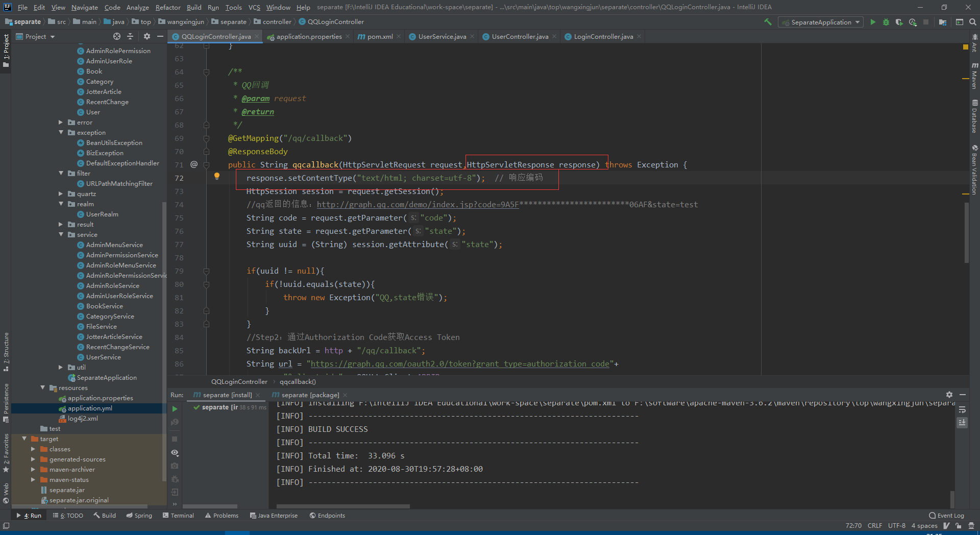Image resolution: width=980 pixels, height=535 pixels.
Task: Toggle the Run panel eye view options
Action: 175,453
